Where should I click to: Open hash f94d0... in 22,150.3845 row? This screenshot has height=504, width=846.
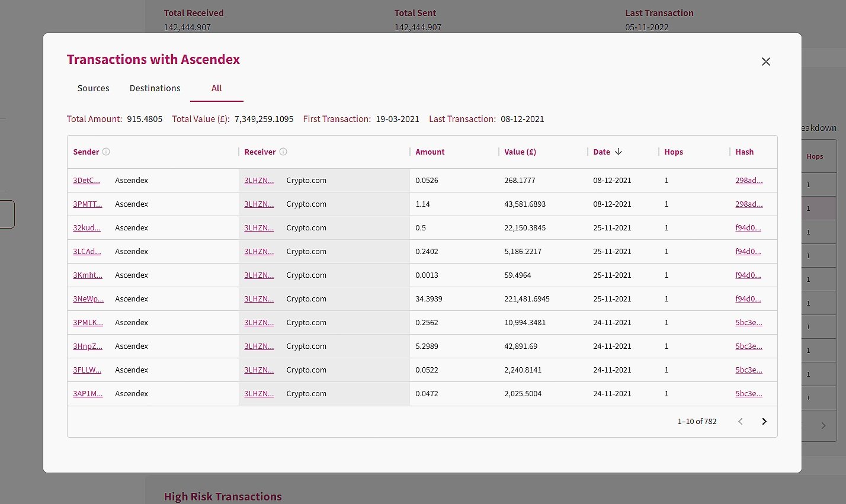pyautogui.click(x=748, y=228)
